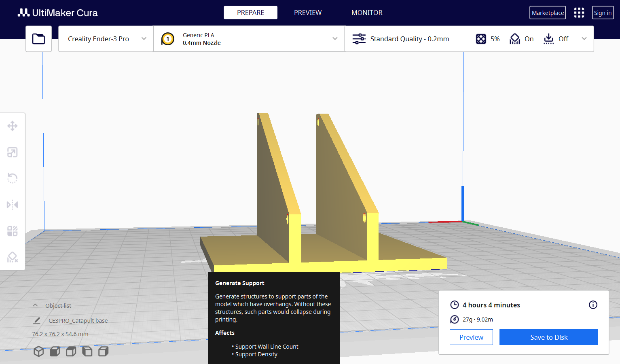Switch to top view cube icon
The height and width of the screenshot is (364, 620).
[71, 351]
